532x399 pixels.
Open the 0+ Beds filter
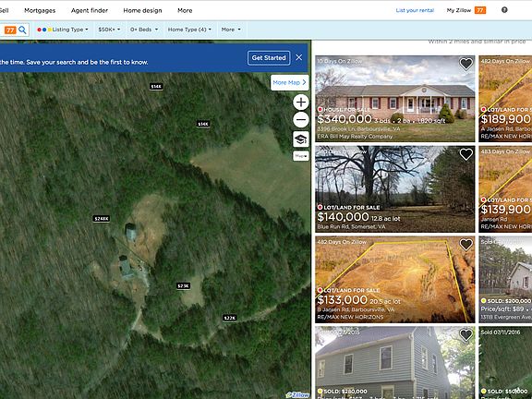(144, 30)
